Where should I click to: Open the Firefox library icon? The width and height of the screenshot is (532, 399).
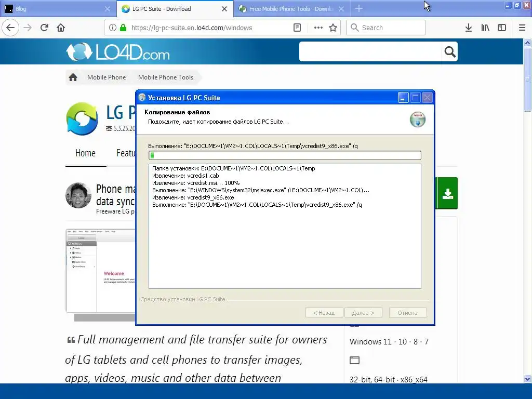485,28
